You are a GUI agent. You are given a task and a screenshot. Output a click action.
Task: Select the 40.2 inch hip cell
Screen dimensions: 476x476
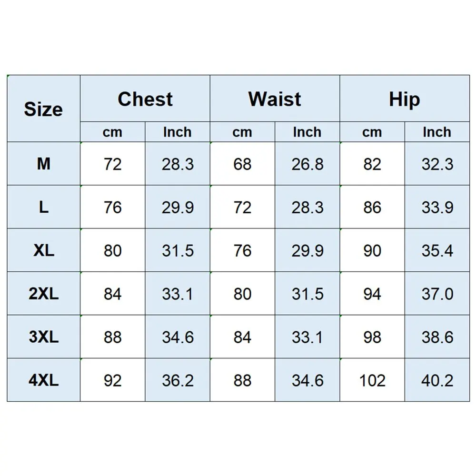click(x=437, y=380)
